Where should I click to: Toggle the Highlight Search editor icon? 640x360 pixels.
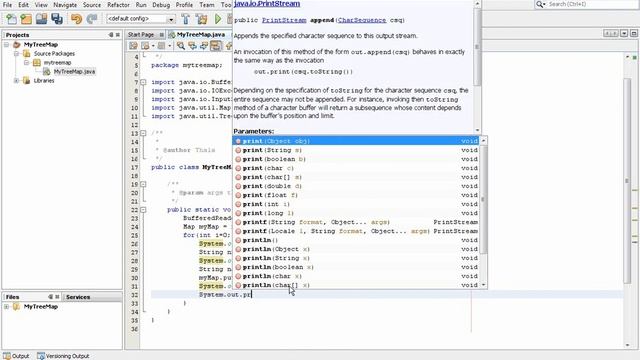click(216, 46)
